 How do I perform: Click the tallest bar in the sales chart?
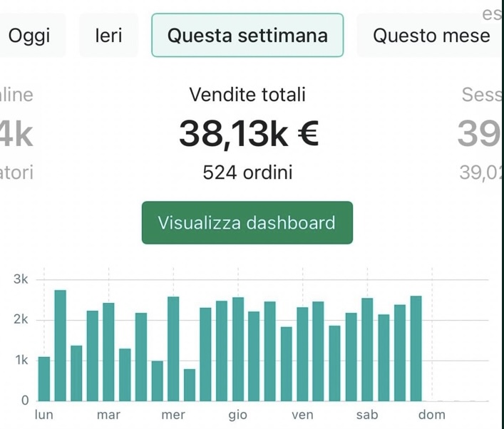pyautogui.click(x=60, y=346)
